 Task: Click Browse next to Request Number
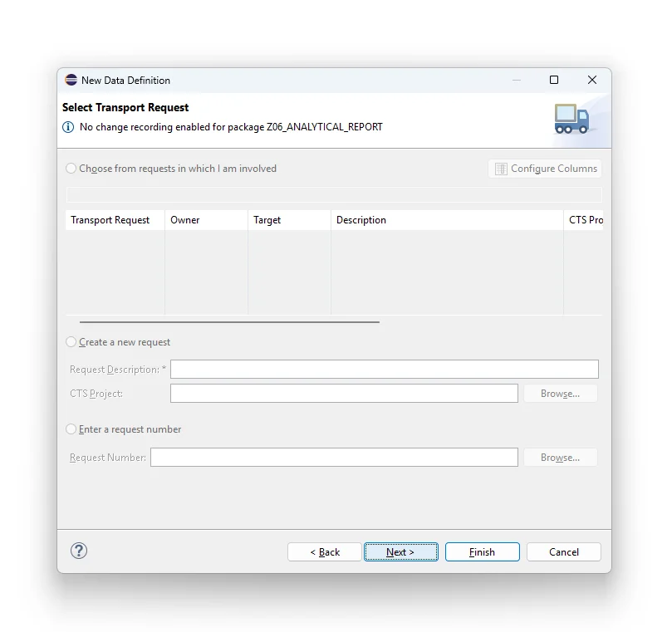point(560,457)
